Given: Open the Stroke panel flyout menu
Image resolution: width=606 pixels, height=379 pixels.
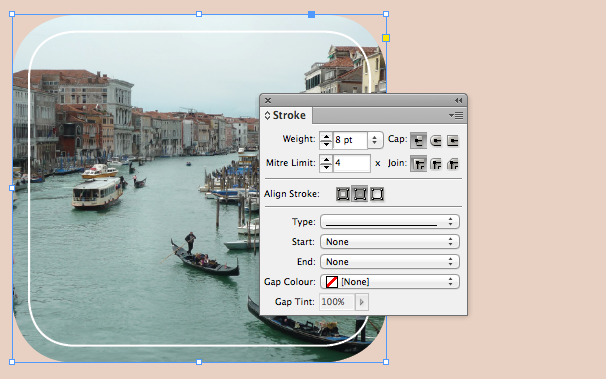Looking at the screenshot, I should point(456,116).
